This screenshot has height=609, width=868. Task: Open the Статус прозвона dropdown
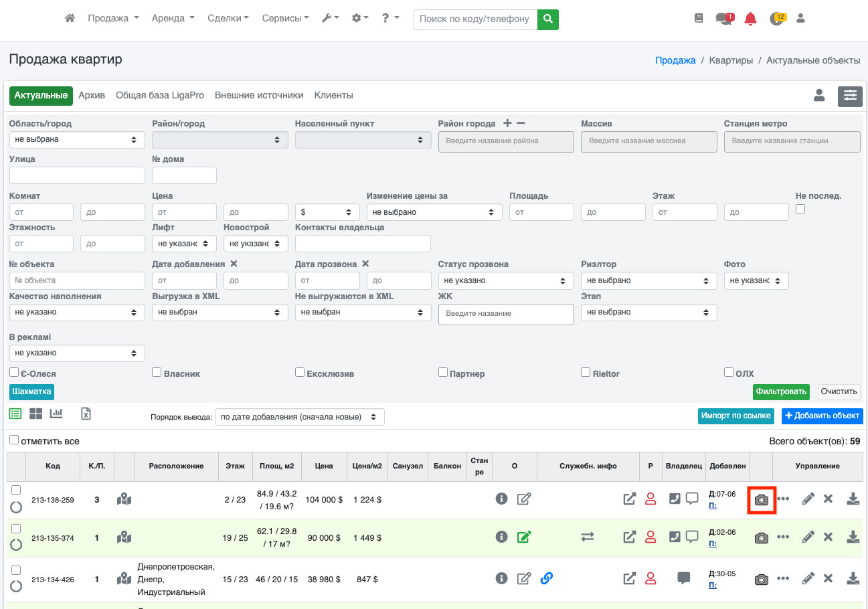coord(506,280)
